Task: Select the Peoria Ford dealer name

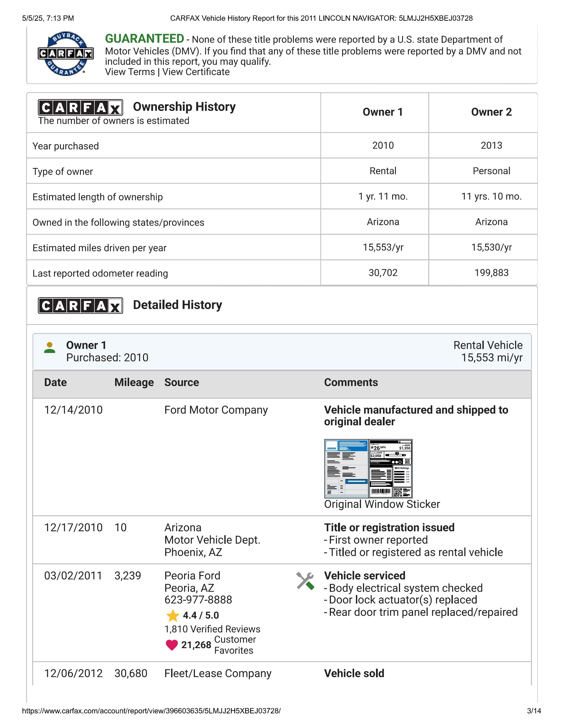Action: [x=192, y=576]
